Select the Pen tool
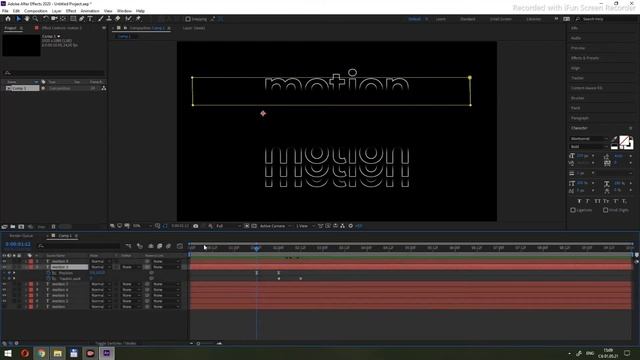The height and width of the screenshot is (360, 640). click(82, 19)
